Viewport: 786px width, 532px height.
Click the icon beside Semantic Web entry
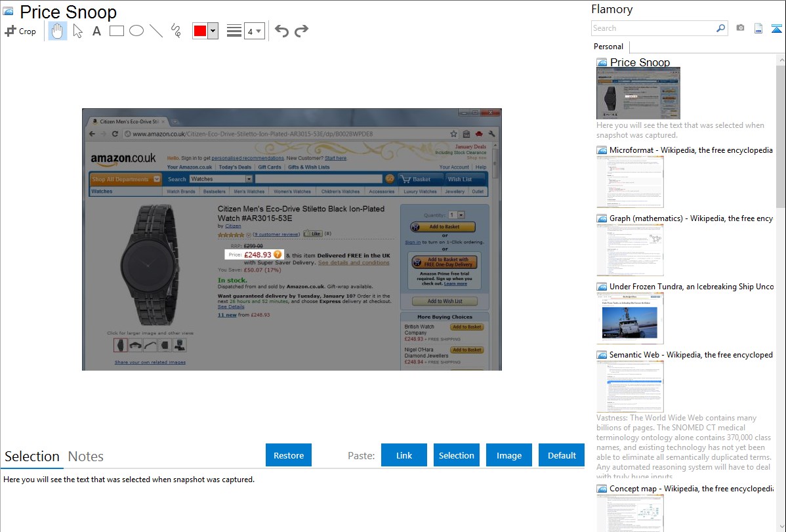602,355
